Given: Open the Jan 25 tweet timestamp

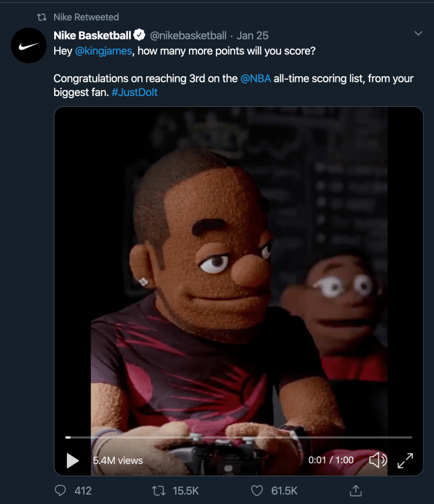Looking at the screenshot, I should [252, 35].
